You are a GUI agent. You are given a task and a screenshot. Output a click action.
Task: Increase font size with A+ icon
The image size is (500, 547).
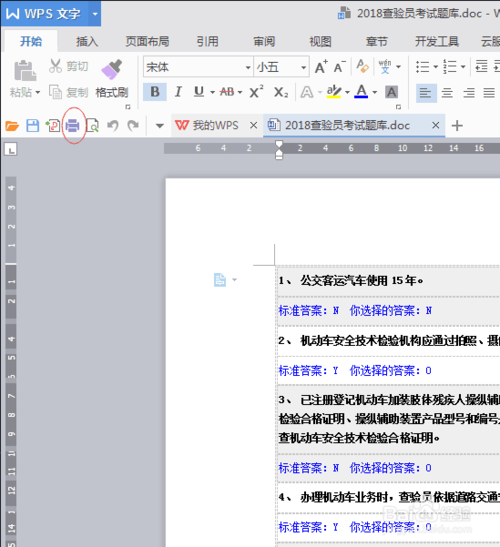321,67
